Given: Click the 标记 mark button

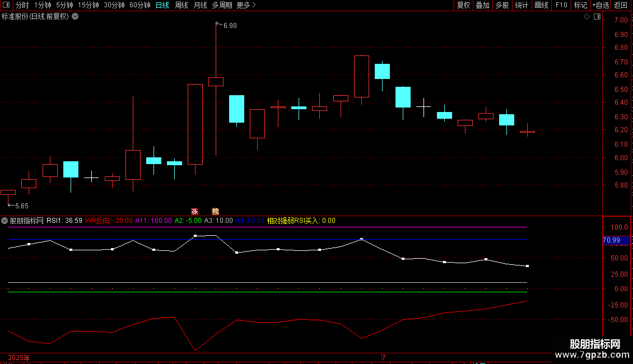Looking at the screenshot, I should pyautogui.click(x=580, y=5).
